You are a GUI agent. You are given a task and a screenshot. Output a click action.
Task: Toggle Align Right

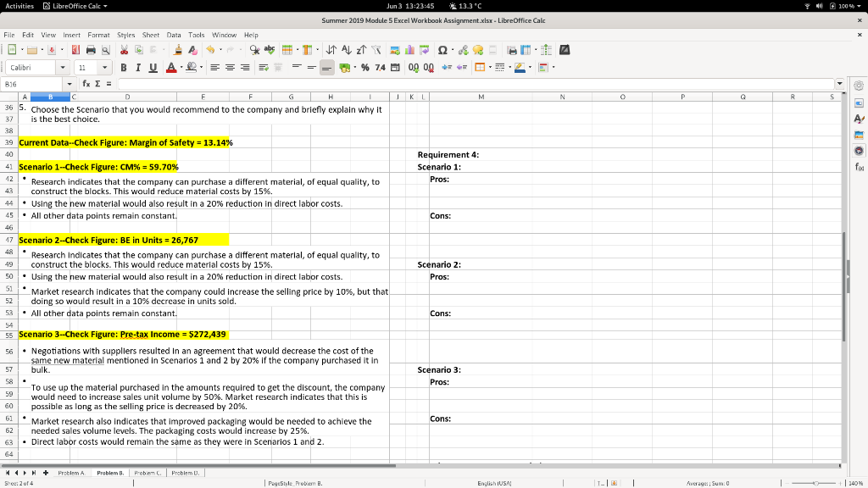tap(245, 68)
